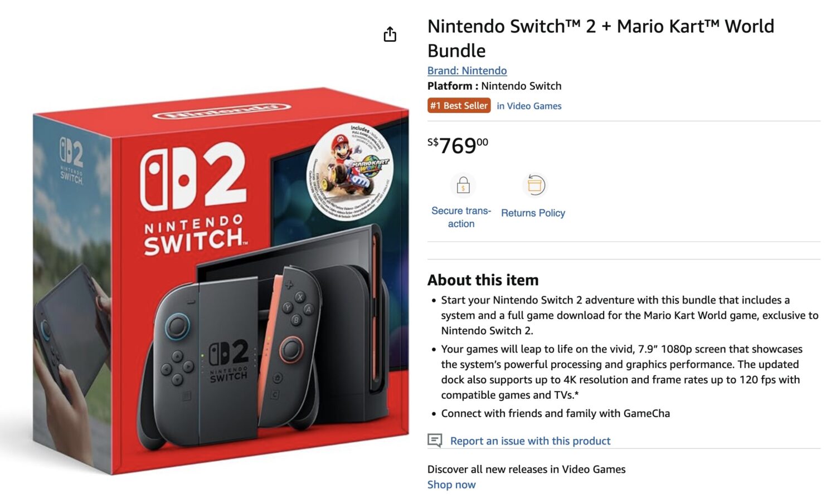Click the truncated GameCha bullet point
836x504 pixels.
(x=555, y=413)
